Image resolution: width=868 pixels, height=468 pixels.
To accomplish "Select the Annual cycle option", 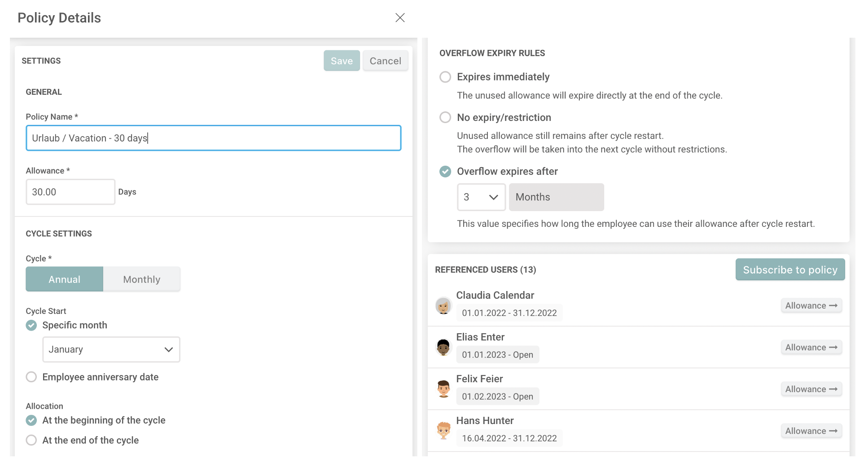I will click(x=65, y=279).
